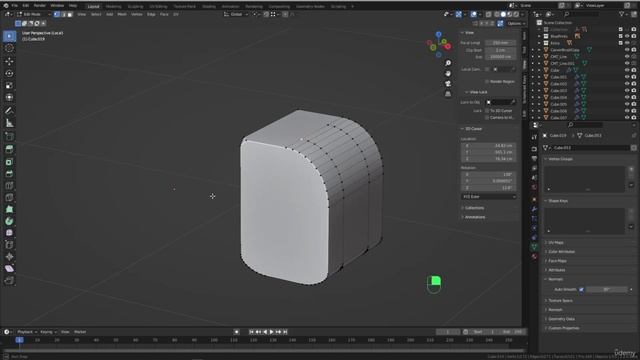The width and height of the screenshot is (640, 360).
Task: Switch to the Sculpting workspace tab
Action: pos(135,7)
